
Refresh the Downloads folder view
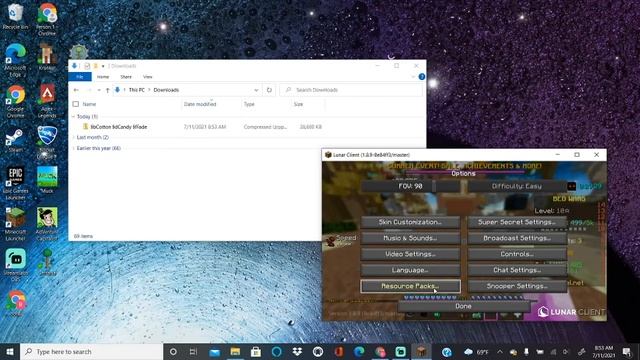tap(269, 90)
